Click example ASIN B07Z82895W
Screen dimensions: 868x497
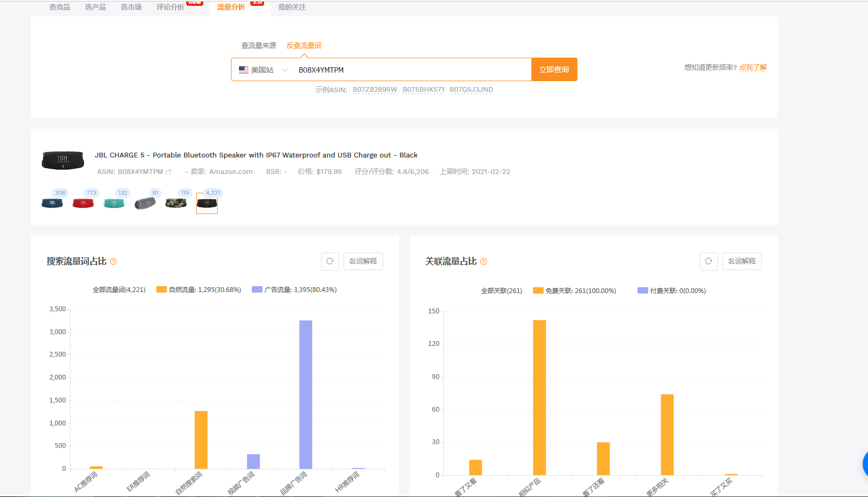click(375, 90)
